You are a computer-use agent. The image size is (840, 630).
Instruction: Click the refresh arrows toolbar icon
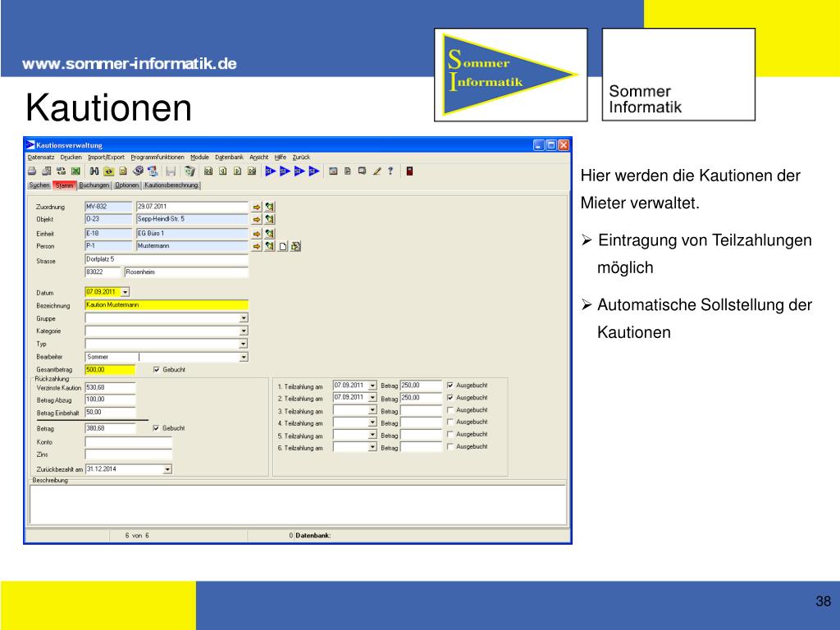click(x=61, y=171)
